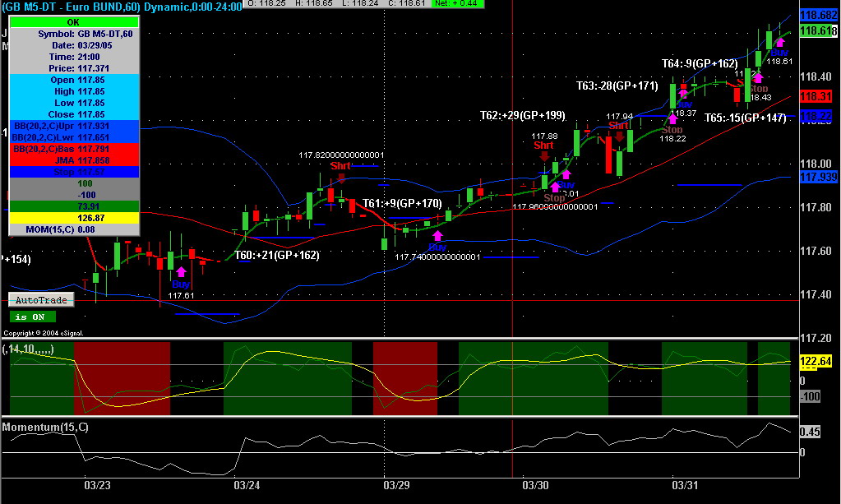This screenshot has width=841, height=504.
Task: Click the 117.40 price axis label
Action: [x=816, y=295]
